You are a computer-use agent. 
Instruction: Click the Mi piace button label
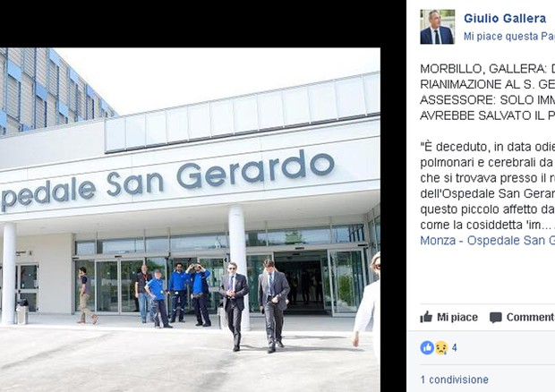click(457, 317)
